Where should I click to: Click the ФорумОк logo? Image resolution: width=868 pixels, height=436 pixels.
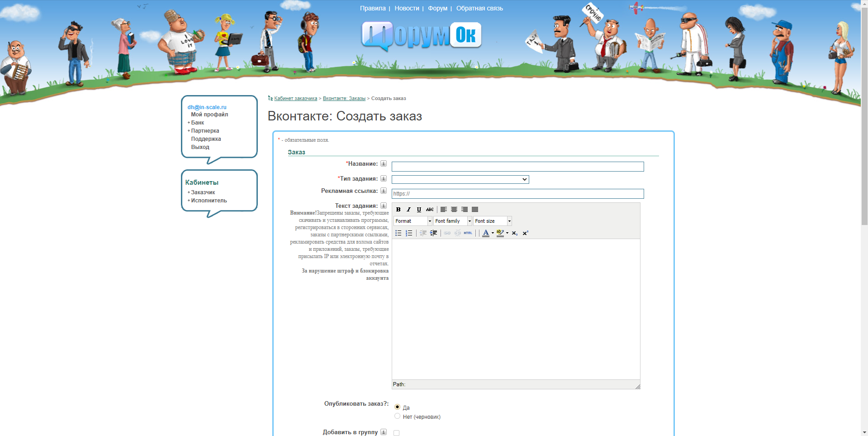point(422,36)
